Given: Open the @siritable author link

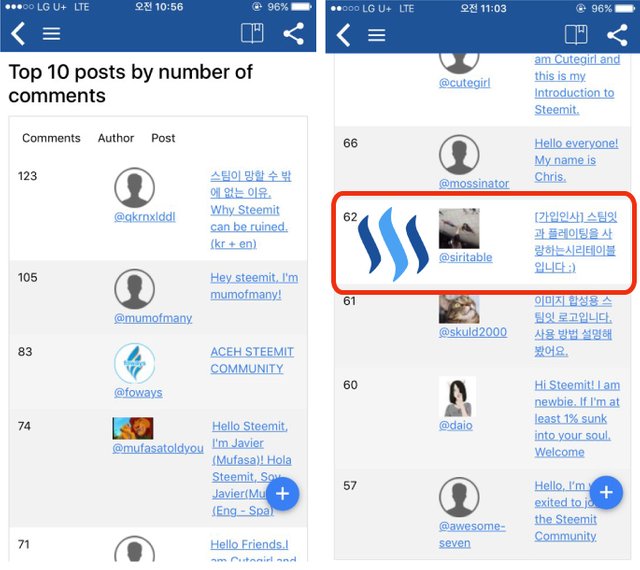Looking at the screenshot, I should pyautogui.click(x=465, y=258).
